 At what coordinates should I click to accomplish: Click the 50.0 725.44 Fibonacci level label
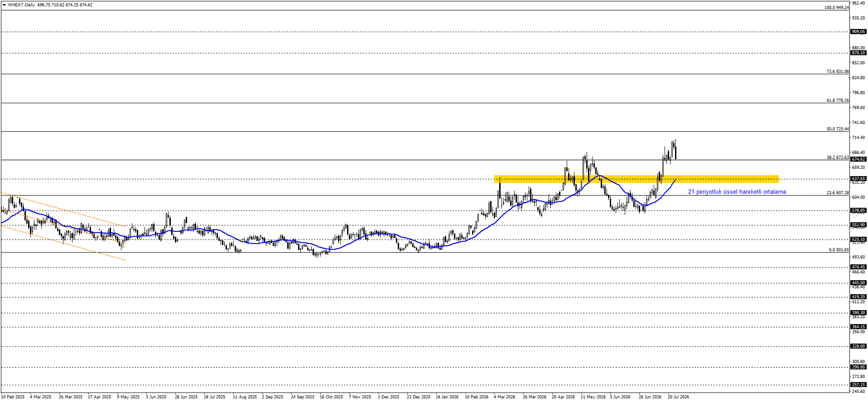pyautogui.click(x=838, y=129)
